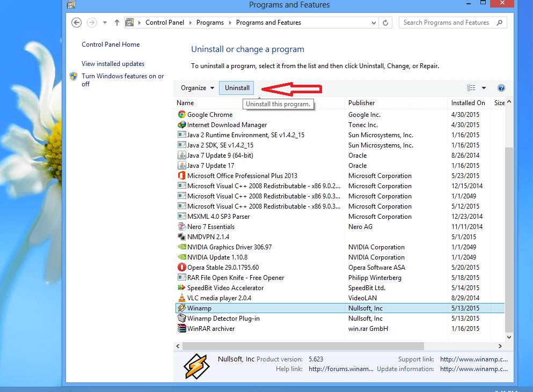Open Turn Windows features on or off
Viewport: 533px width, 392px height.
tap(123, 80)
